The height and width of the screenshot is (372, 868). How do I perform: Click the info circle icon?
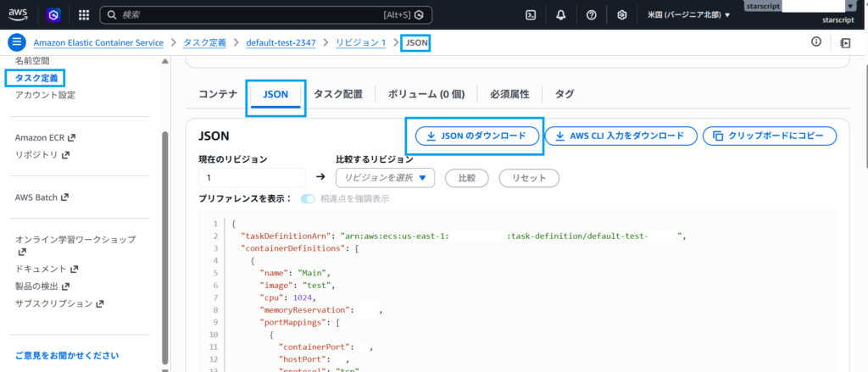[816, 42]
